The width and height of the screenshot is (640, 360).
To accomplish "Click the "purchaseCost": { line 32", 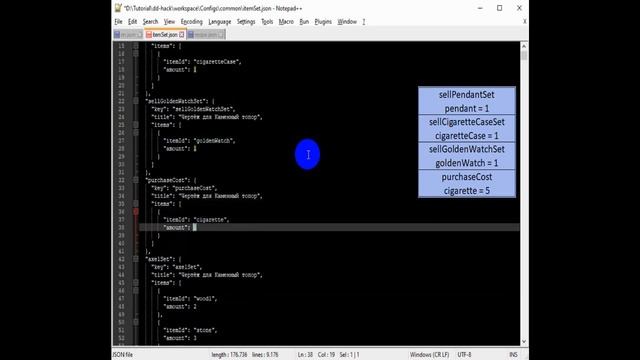I will click(x=171, y=180).
